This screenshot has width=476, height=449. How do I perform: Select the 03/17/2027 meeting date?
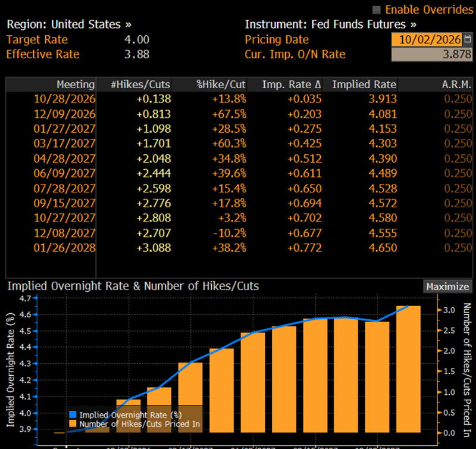point(64,144)
